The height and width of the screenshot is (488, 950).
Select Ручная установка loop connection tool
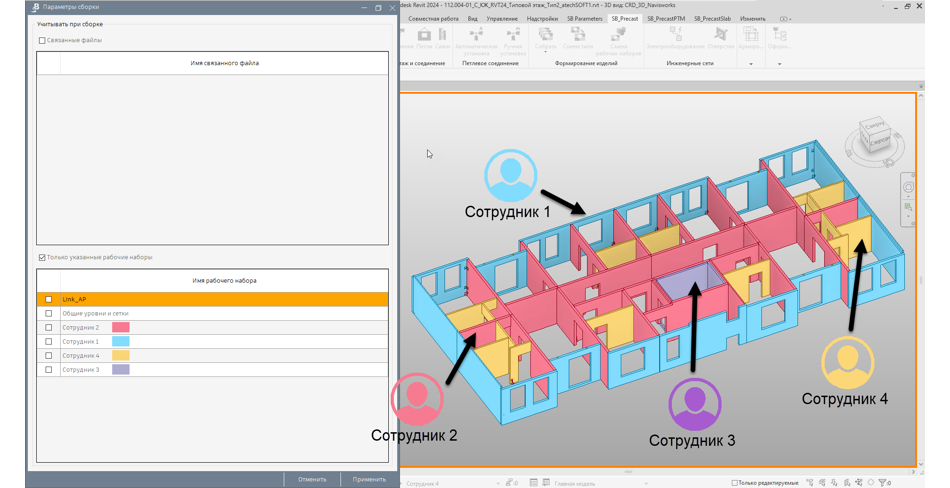tap(513, 35)
